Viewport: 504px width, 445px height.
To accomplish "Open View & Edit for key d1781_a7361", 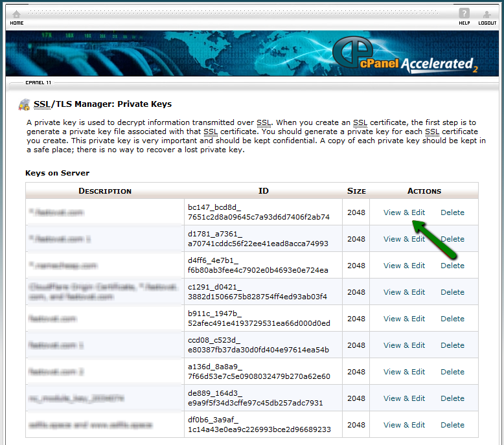I will tap(404, 239).
